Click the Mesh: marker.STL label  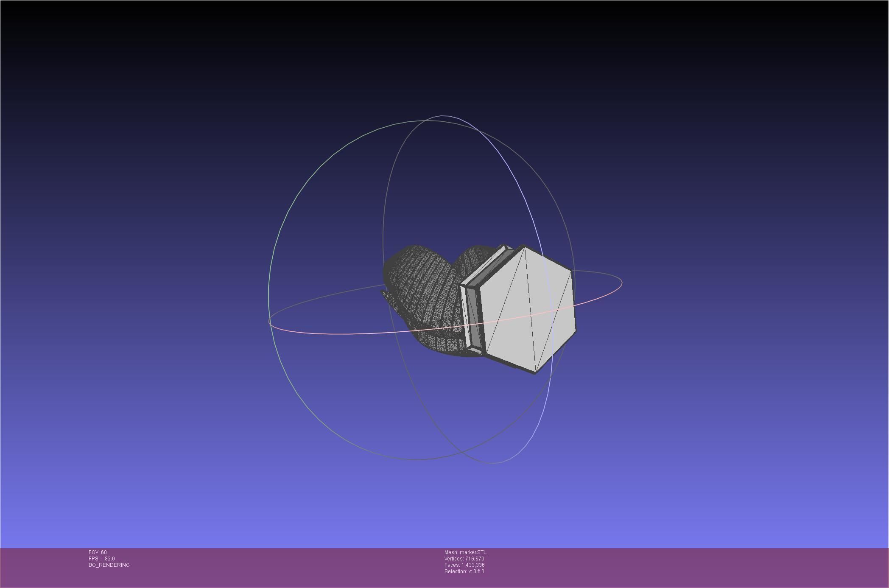tap(465, 552)
